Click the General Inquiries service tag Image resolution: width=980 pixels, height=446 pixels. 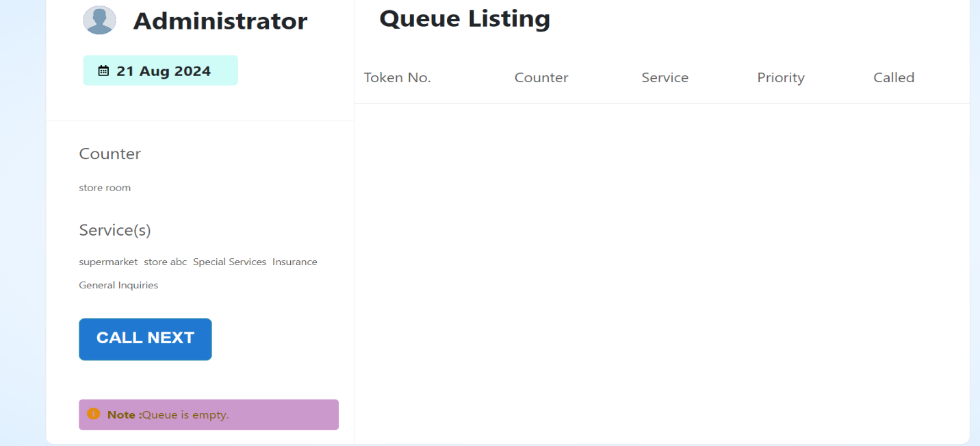coord(118,285)
